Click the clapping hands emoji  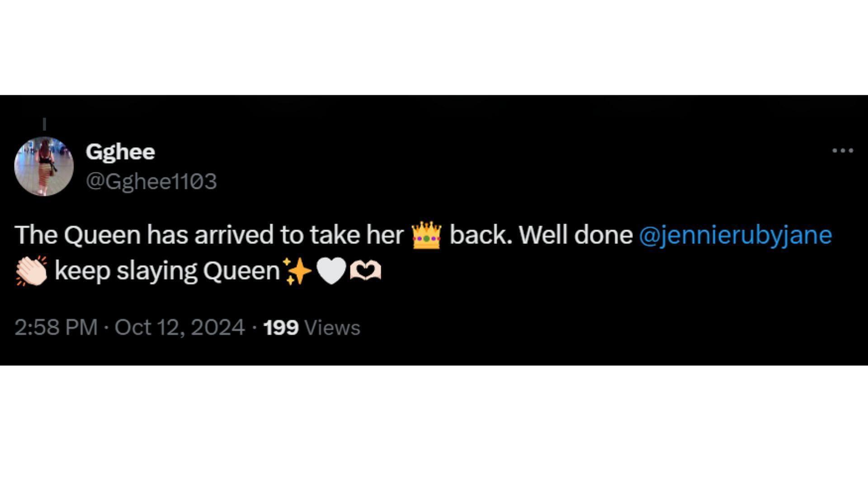(31, 271)
